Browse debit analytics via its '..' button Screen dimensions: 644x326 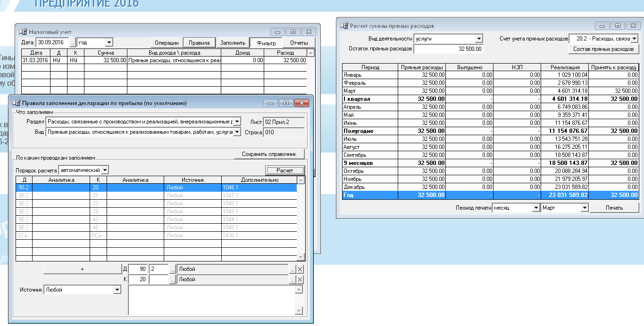tap(293, 269)
